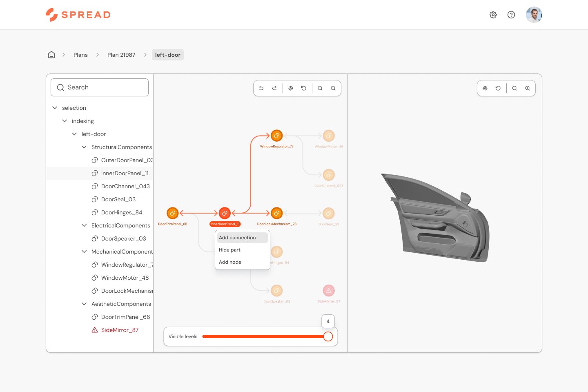This screenshot has width=588, height=392.
Task: Click the visible levels value 4 badge
Action: pos(328,321)
